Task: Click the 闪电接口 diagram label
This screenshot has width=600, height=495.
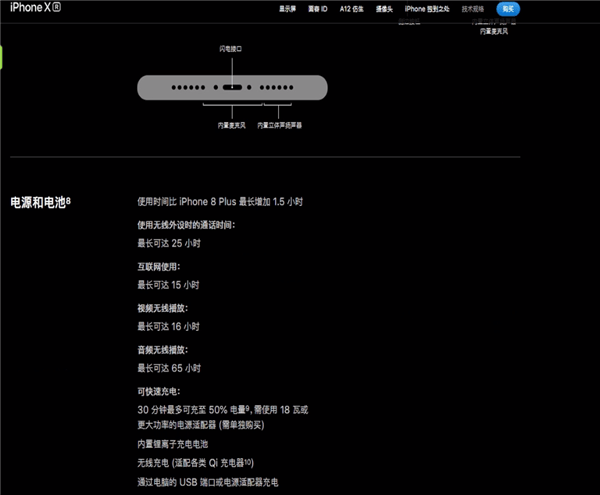Action: (x=230, y=49)
